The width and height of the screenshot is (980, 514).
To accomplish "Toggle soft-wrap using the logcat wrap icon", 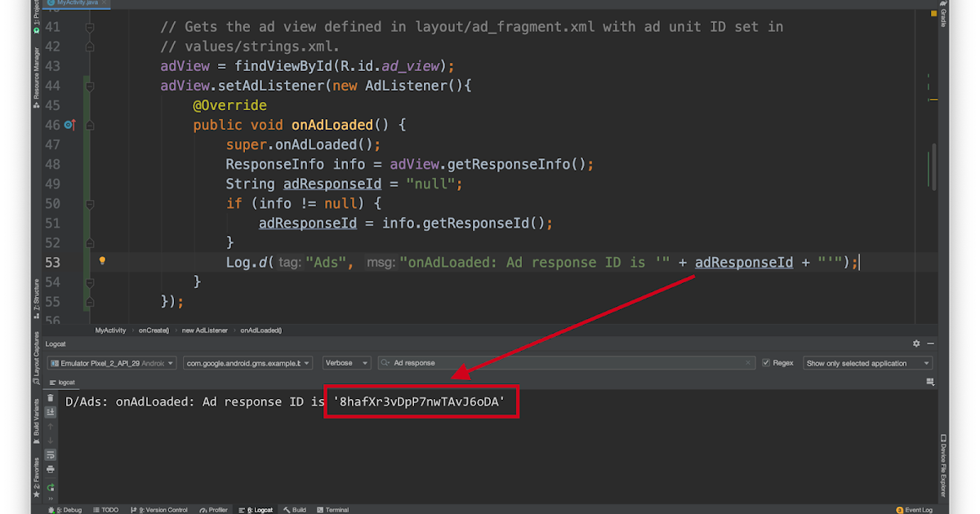I will (51, 453).
